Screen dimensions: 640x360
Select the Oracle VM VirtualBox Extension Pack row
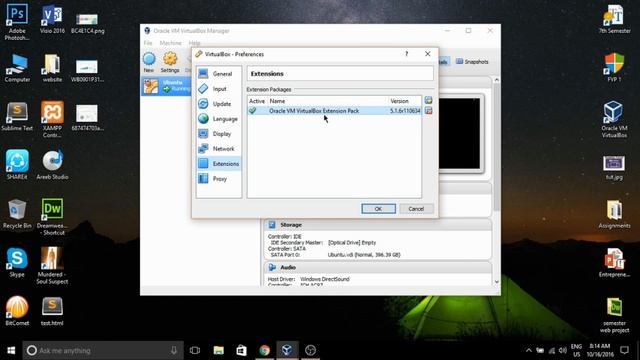pos(334,111)
